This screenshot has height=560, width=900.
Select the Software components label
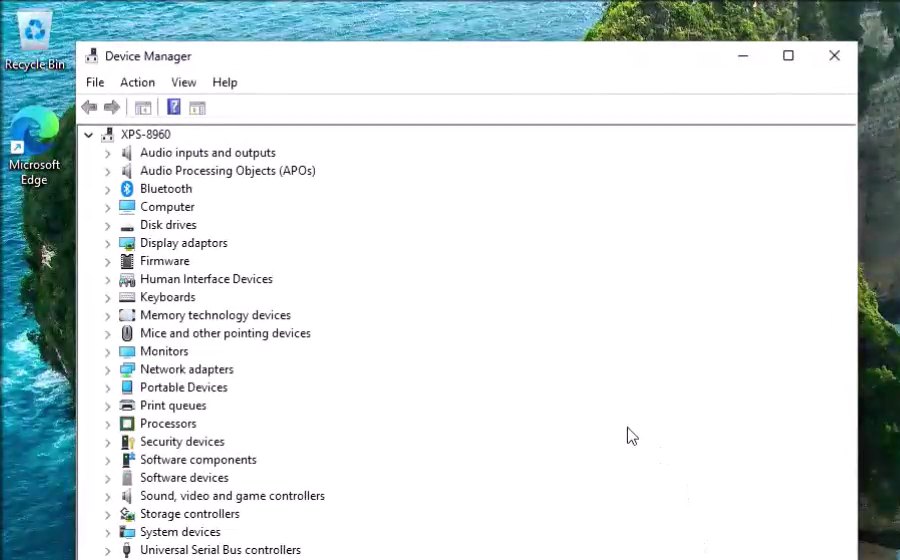coord(198,460)
